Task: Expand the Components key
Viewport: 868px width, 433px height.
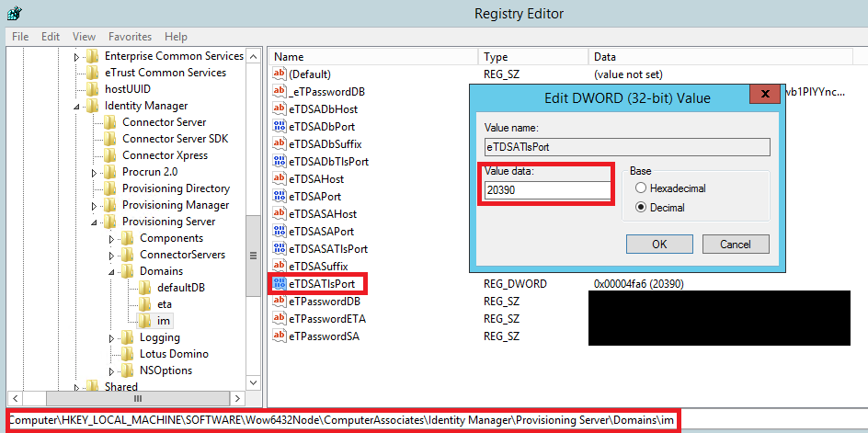Action: click(112, 239)
